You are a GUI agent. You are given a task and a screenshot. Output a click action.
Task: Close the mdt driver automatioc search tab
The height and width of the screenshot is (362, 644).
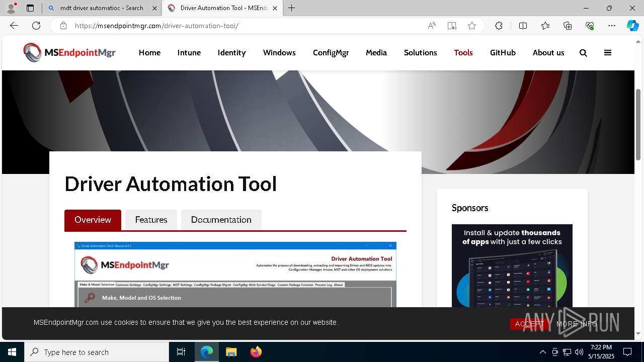[154, 8]
